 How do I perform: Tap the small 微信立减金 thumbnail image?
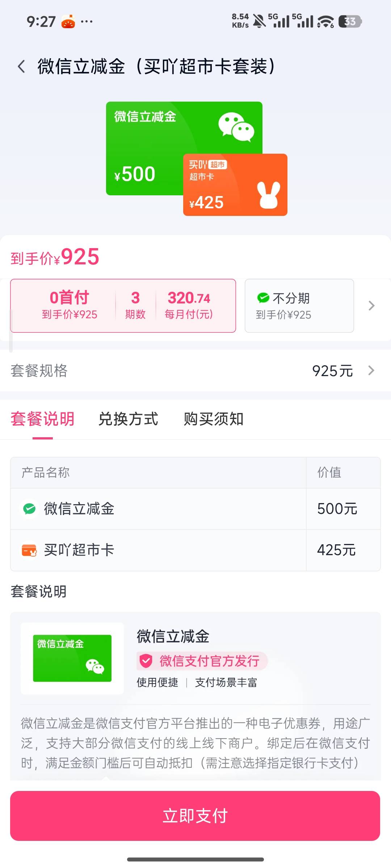click(x=72, y=658)
